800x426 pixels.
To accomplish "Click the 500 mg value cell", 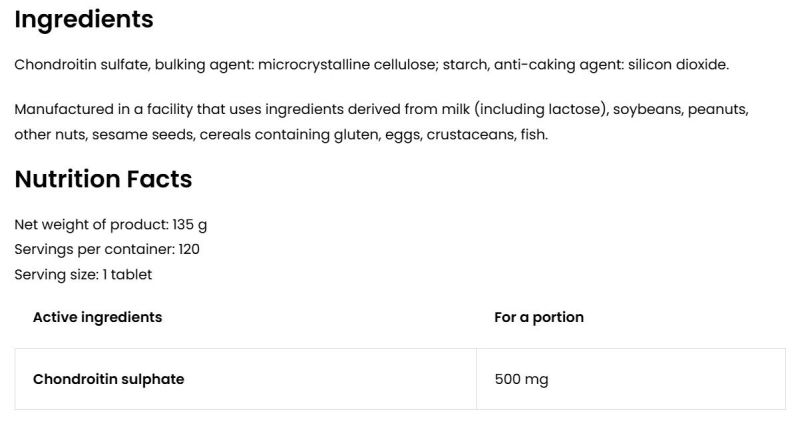I will (x=521, y=379).
